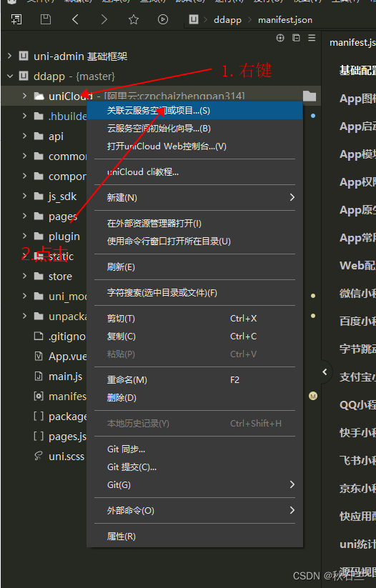Image resolution: width=376 pixels, height=588 pixels.
Task: Click the manifest file icon in tree
Action: click(x=39, y=396)
